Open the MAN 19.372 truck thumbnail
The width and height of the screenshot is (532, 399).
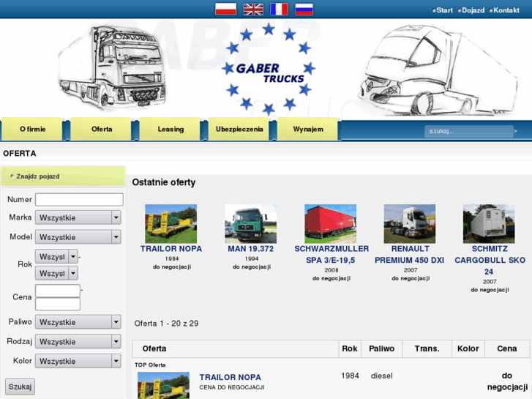click(x=251, y=224)
